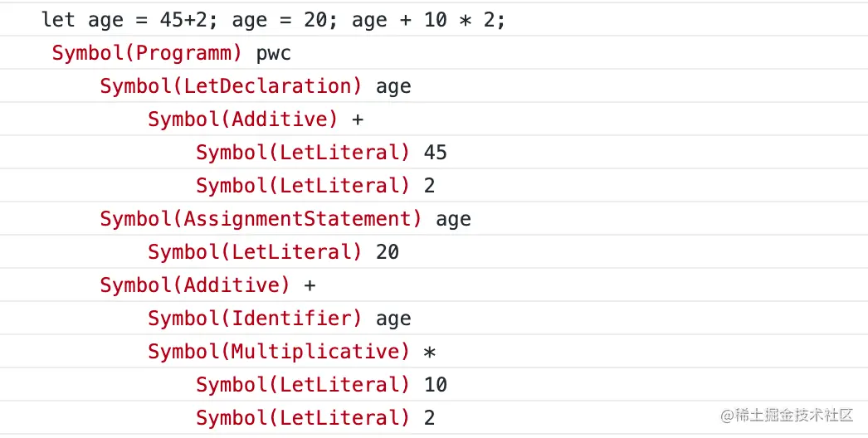This screenshot has width=868, height=438.
Task: Click the Symbol(LetLiteral) row with value 45
Action: (x=303, y=153)
